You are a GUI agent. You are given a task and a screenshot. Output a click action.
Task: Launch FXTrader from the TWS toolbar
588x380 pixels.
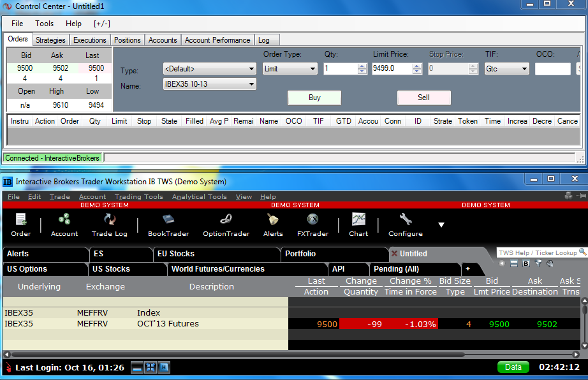click(x=312, y=225)
